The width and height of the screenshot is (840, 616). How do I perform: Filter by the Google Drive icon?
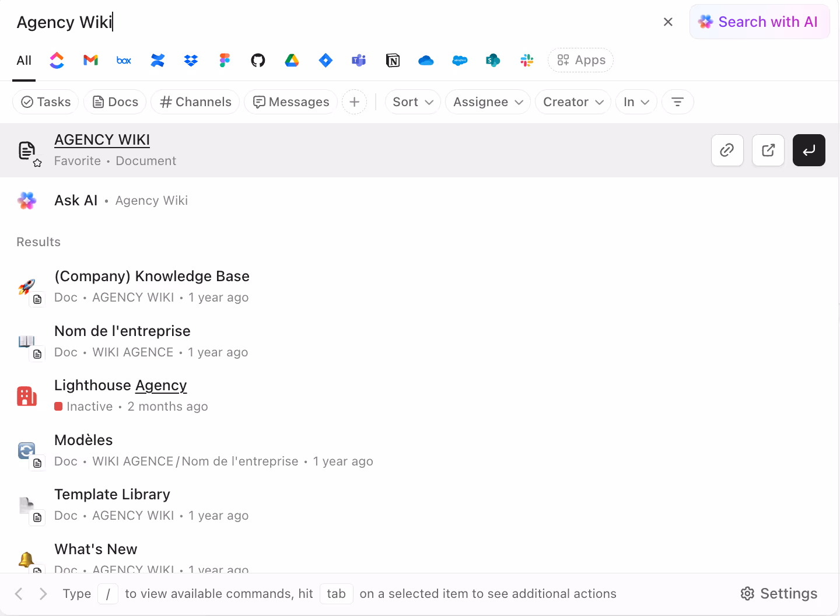[292, 60]
